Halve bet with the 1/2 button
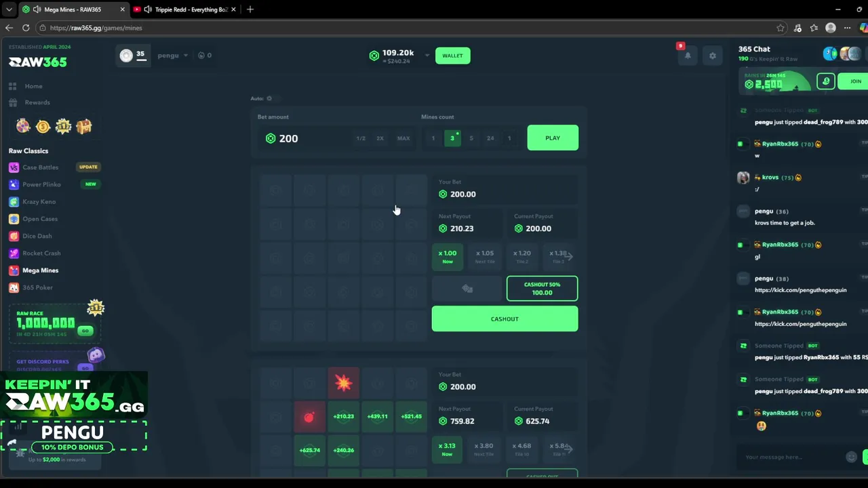The height and width of the screenshot is (488, 868). pos(361,138)
